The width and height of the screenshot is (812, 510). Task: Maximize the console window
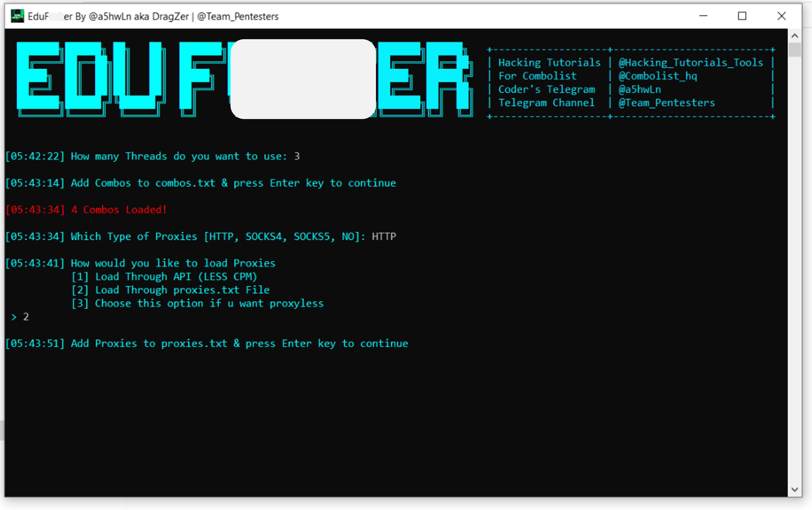click(742, 16)
